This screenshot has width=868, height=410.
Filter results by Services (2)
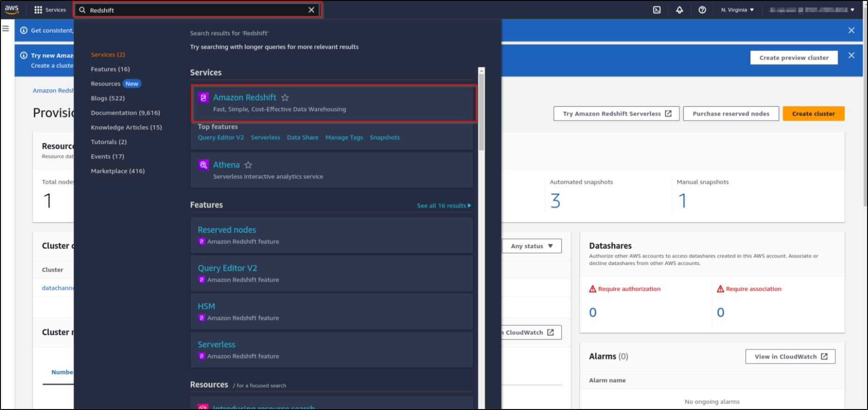pos(108,55)
